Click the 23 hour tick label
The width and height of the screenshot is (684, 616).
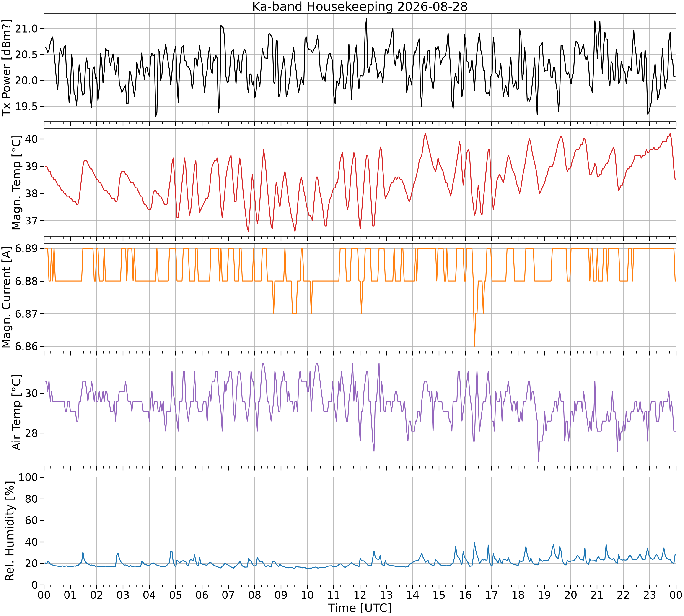650,595
